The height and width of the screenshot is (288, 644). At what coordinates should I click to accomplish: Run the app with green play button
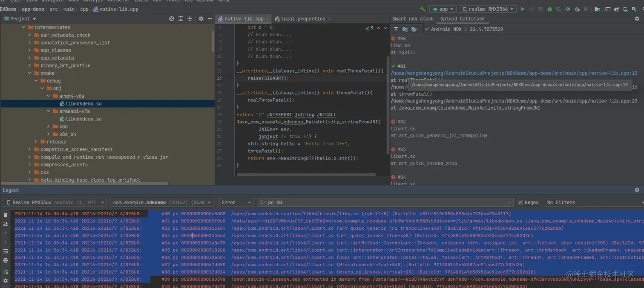523,9
